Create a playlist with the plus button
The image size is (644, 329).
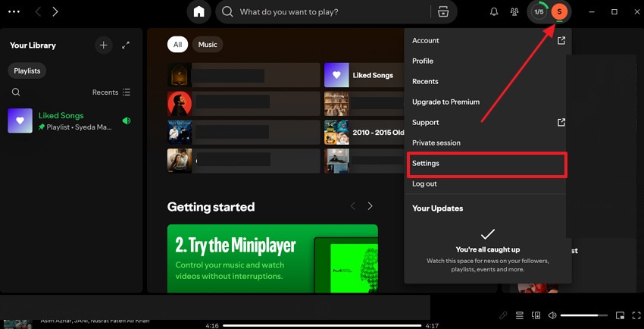[104, 45]
